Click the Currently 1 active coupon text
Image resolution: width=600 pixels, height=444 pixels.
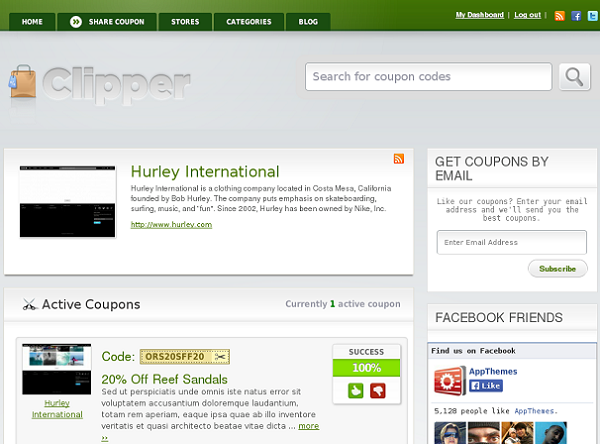[x=343, y=304]
